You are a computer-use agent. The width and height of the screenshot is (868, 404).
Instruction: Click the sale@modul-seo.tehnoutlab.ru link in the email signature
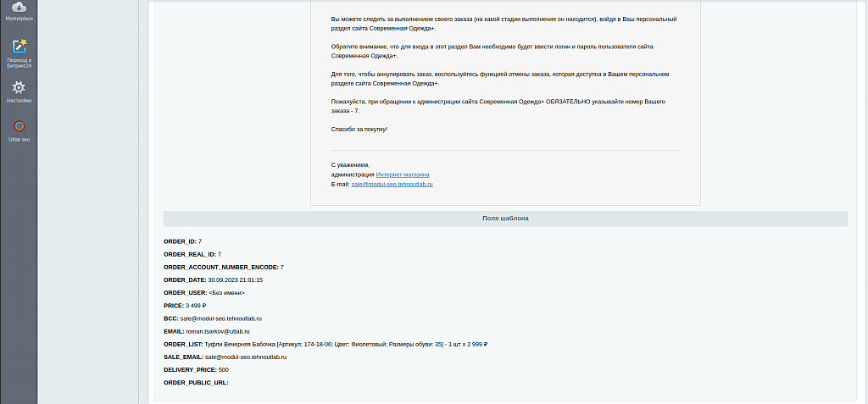coord(392,184)
